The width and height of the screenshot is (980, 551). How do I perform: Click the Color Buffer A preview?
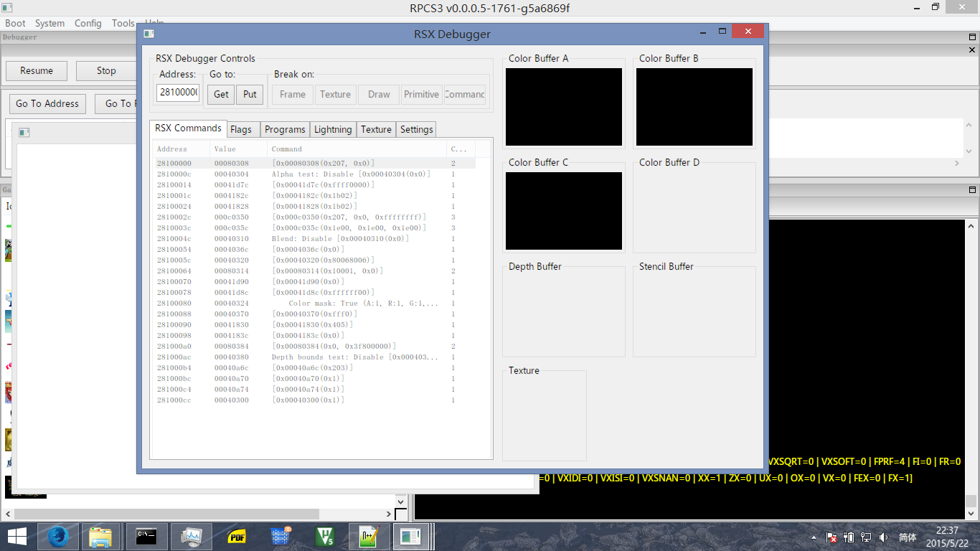coord(563,107)
